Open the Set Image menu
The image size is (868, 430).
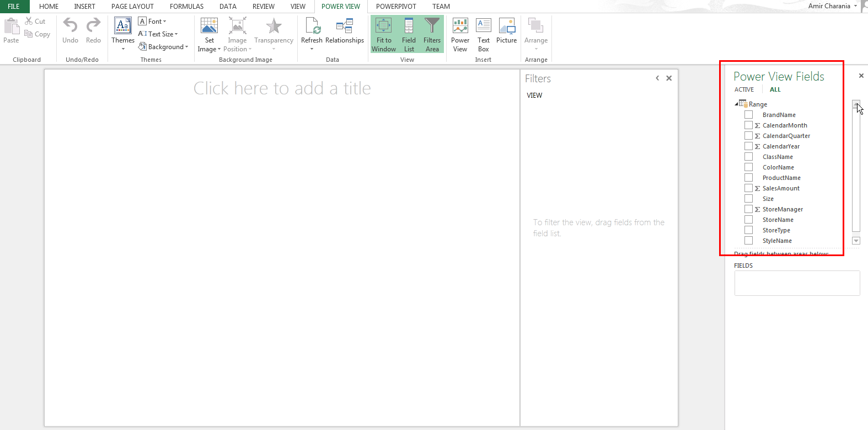coord(209,35)
